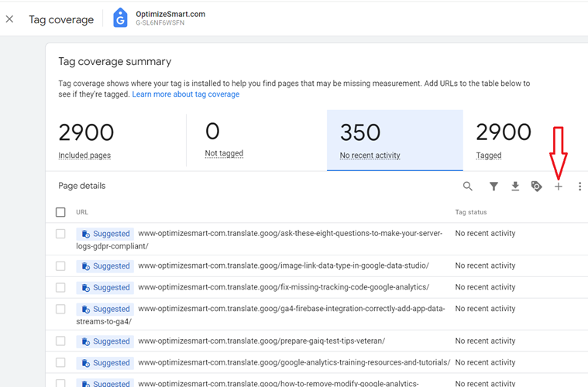Close the Tag coverage panel
The image size is (588, 387).
point(10,19)
